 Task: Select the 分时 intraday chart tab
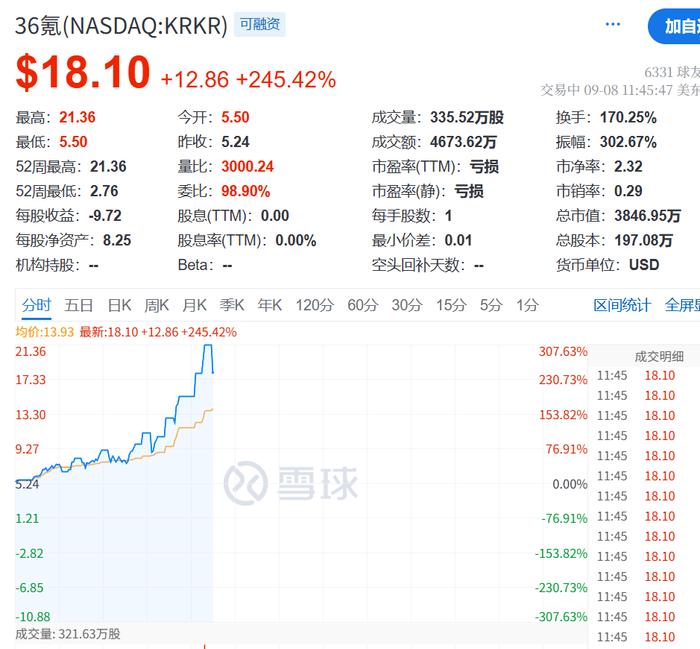(x=36, y=305)
